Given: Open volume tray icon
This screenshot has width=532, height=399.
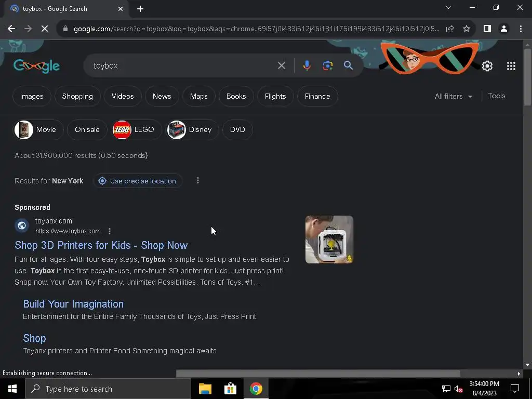Looking at the screenshot, I should tap(459, 389).
